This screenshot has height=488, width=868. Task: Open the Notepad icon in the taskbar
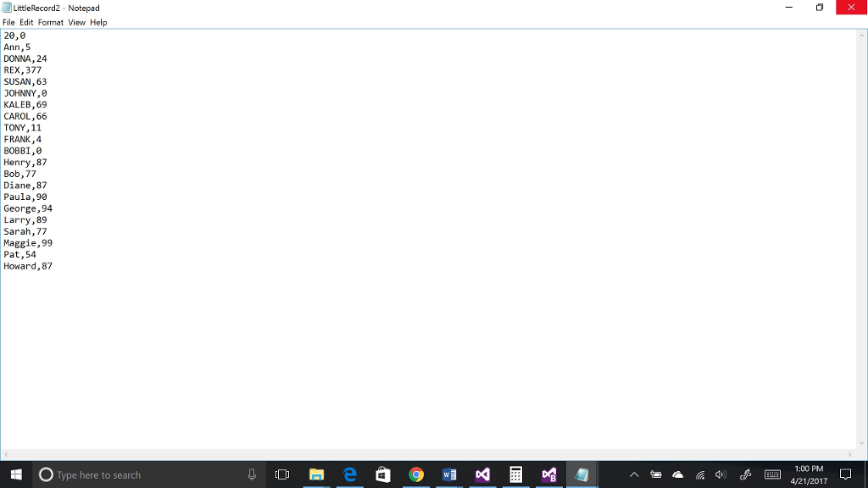[581, 474]
